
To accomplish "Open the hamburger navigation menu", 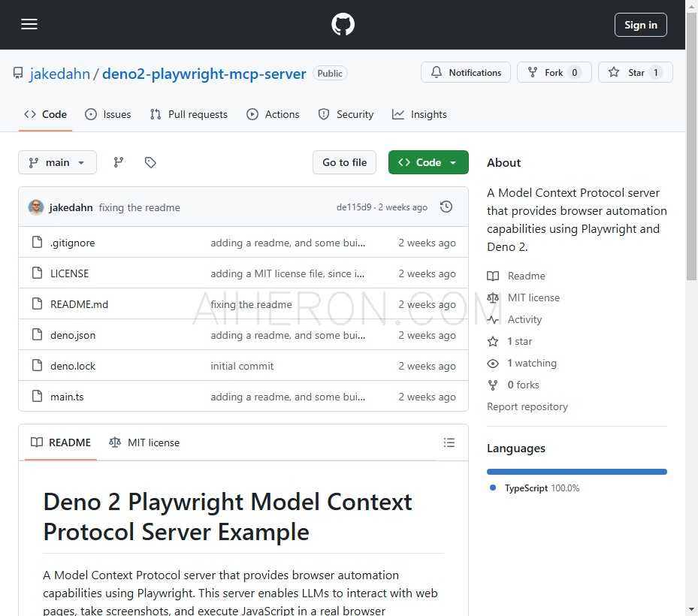I will pos(29,24).
